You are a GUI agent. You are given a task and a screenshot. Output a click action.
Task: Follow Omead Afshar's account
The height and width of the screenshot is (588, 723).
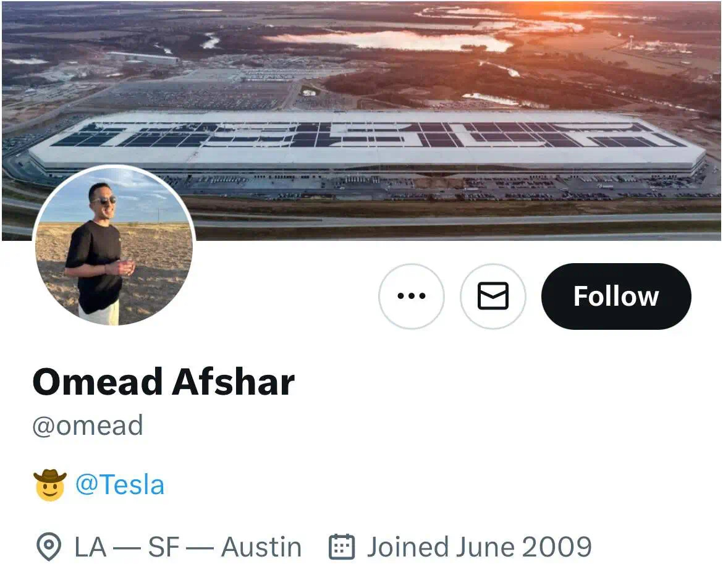click(615, 296)
